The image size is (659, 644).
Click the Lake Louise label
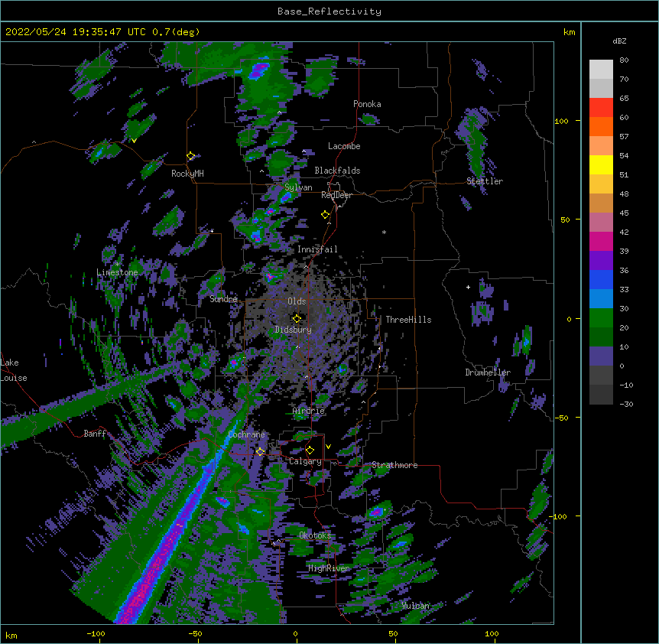coord(14,370)
